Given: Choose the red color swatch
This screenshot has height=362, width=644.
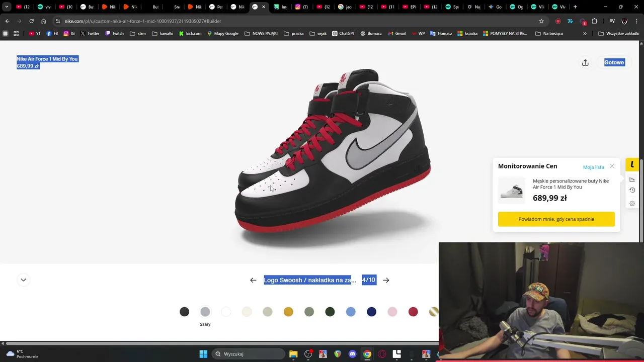Looking at the screenshot, I should 413,312.
